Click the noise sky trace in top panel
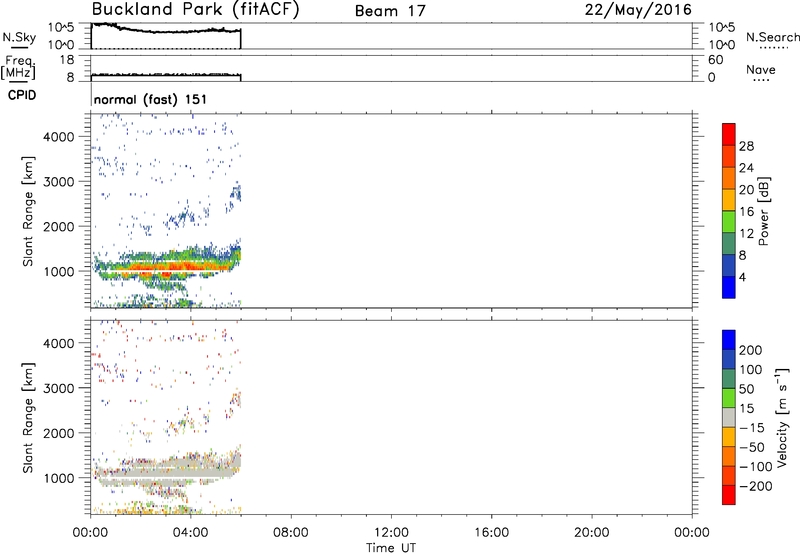This screenshot has height=554, width=800. click(166, 30)
